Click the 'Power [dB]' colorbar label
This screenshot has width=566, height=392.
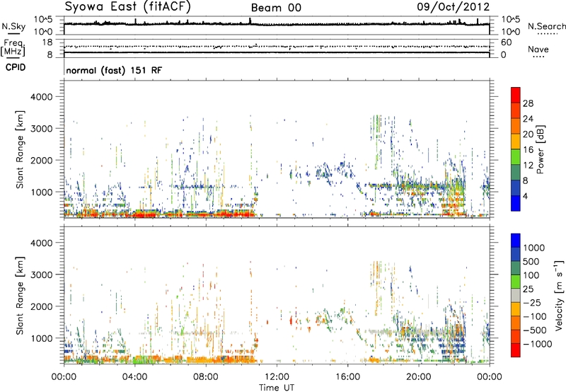click(x=541, y=149)
